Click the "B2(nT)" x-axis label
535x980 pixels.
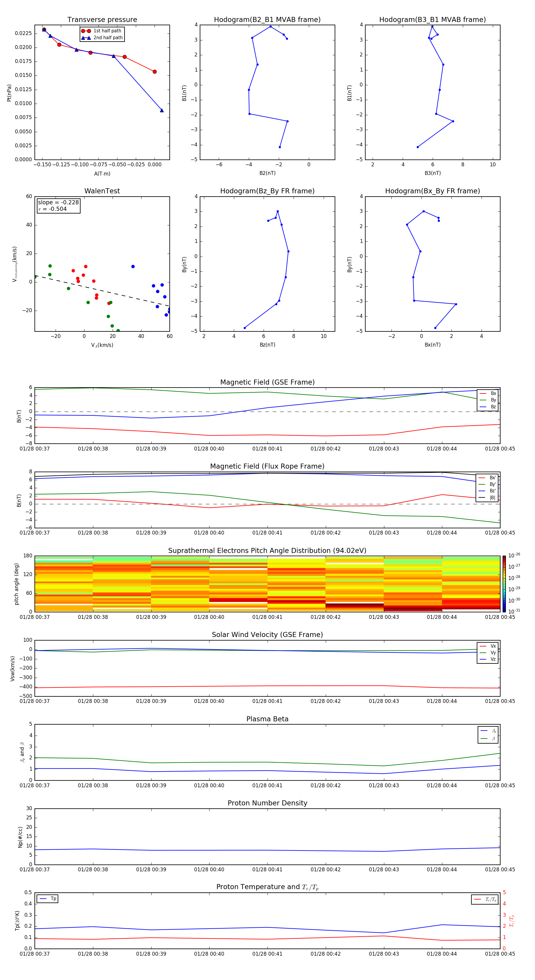tap(267, 173)
